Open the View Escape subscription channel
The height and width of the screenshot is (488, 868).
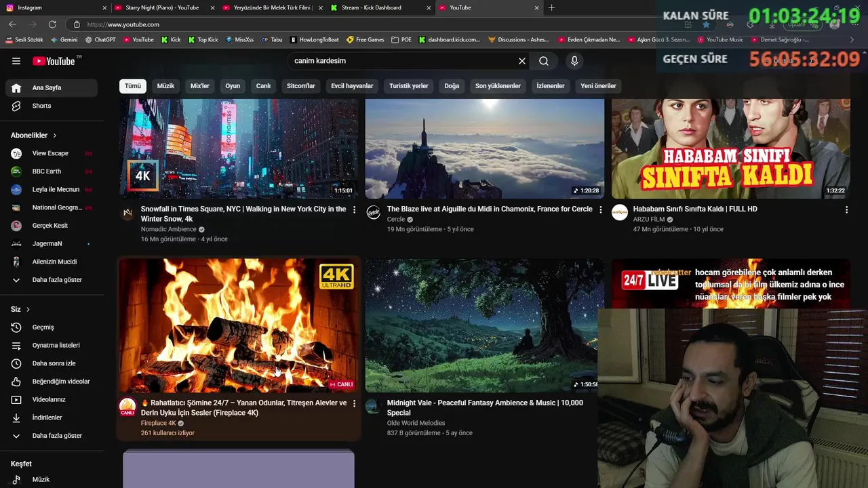(52, 153)
